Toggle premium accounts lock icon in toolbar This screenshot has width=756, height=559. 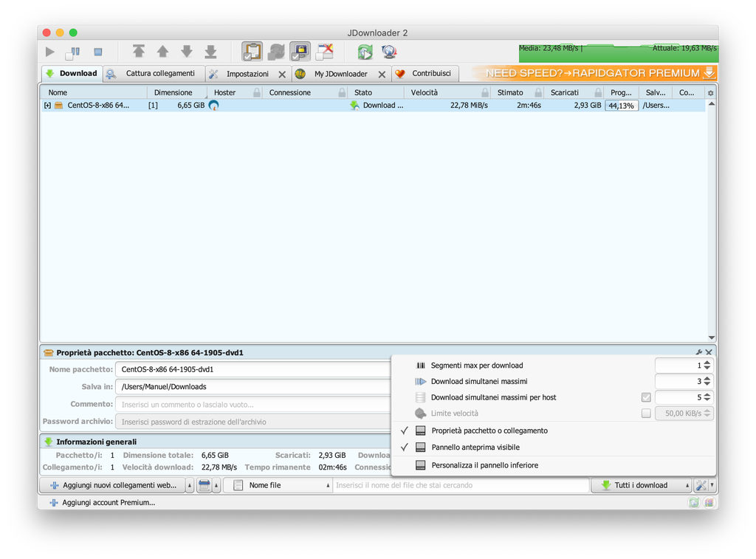click(300, 52)
